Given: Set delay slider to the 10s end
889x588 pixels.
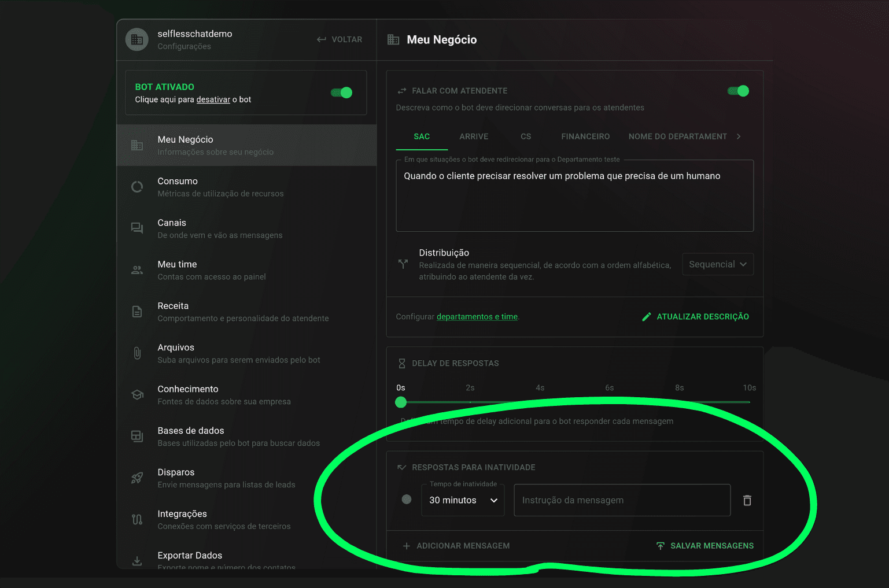Looking at the screenshot, I should click(x=749, y=402).
